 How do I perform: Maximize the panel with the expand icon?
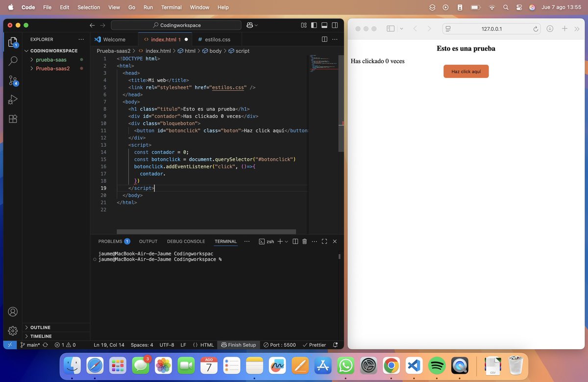tap(324, 241)
